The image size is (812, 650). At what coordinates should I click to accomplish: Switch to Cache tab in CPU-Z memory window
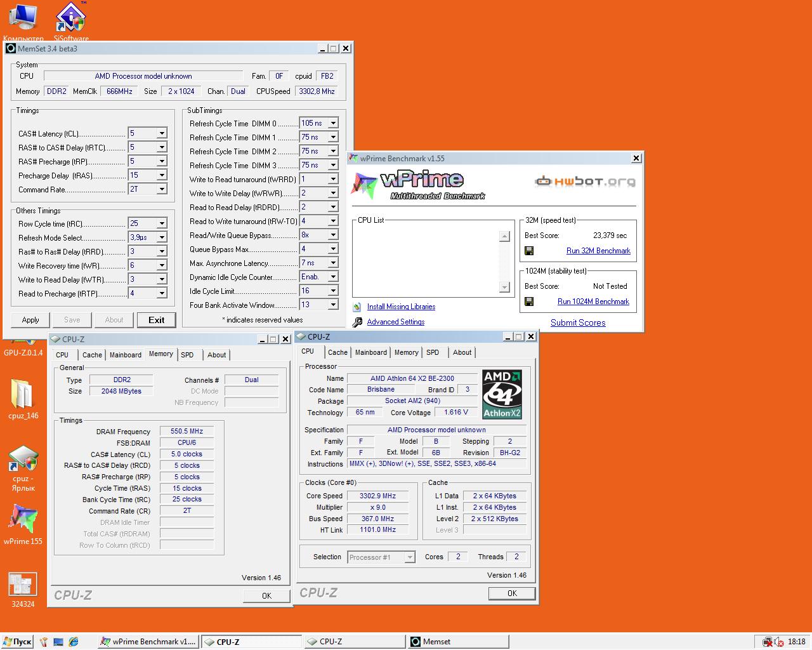tap(92, 355)
